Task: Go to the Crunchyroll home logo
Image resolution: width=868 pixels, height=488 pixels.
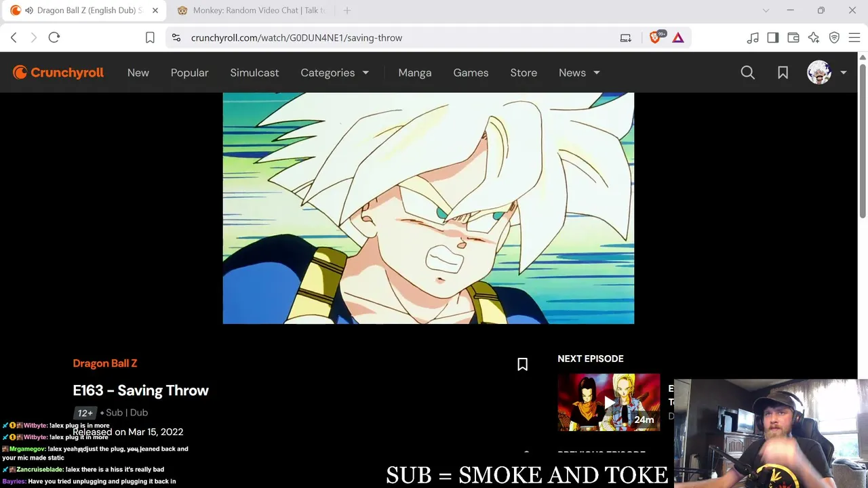Action: click(58, 73)
